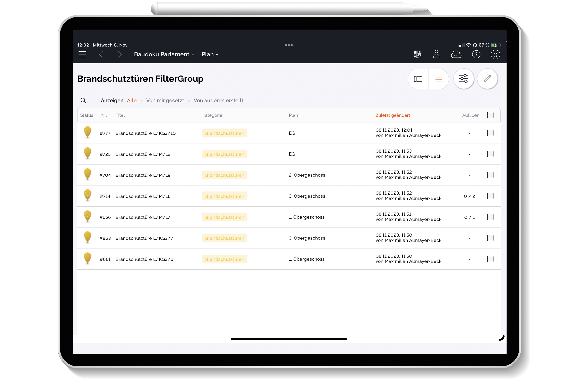This screenshot has height=381, width=588.
Task: Open the user profile icon
Action: pos(436,54)
